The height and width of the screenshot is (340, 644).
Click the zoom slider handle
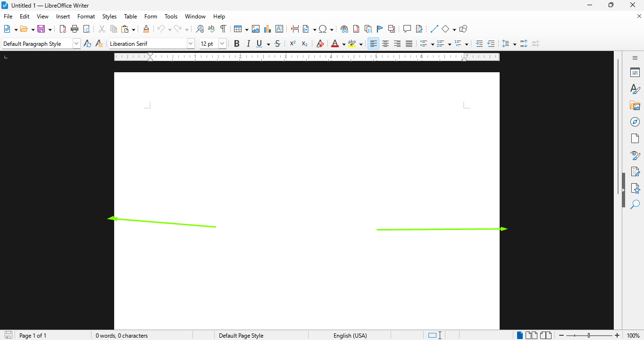589,335
